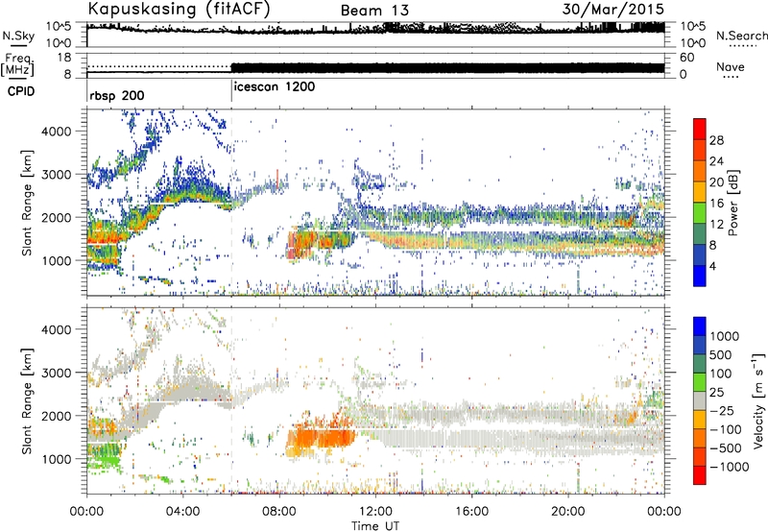Screen dimensions: 768x532
Task: Click the rbsp 200 control program label
Action: 117,95
